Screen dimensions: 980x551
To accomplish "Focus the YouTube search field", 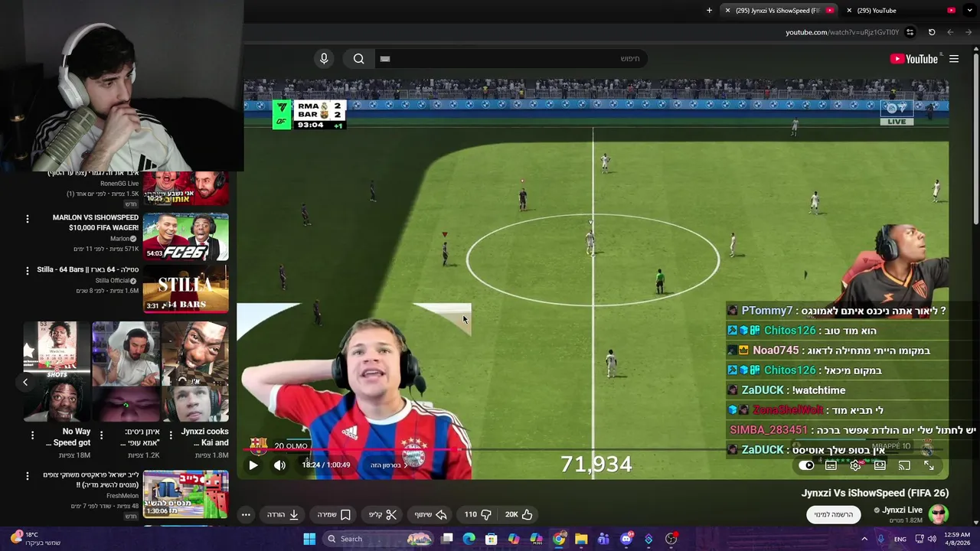I will click(510, 59).
